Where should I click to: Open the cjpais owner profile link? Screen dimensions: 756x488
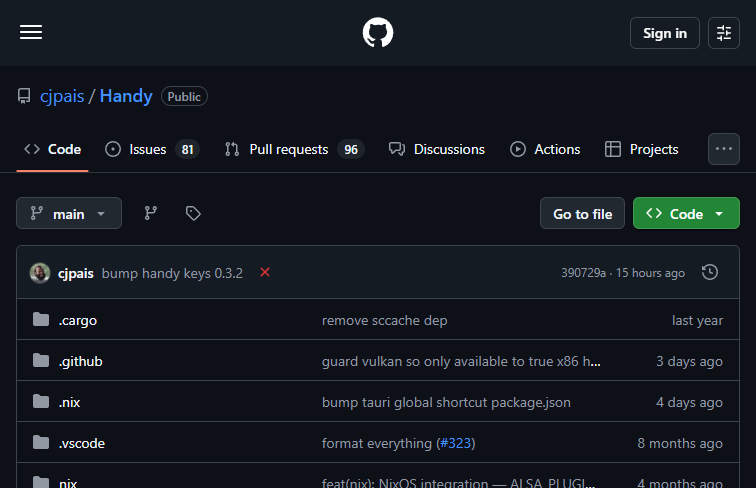(x=62, y=96)
